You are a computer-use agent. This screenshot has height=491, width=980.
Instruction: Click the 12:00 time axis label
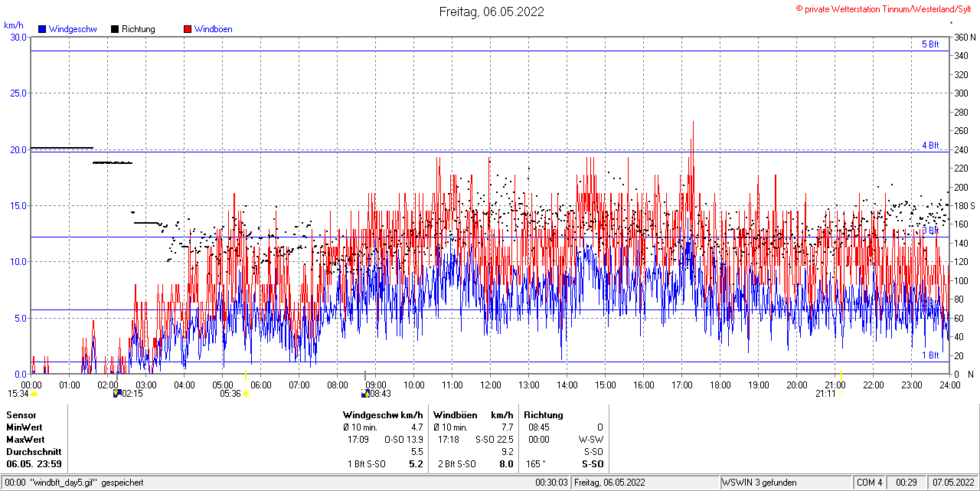point(490,385)
